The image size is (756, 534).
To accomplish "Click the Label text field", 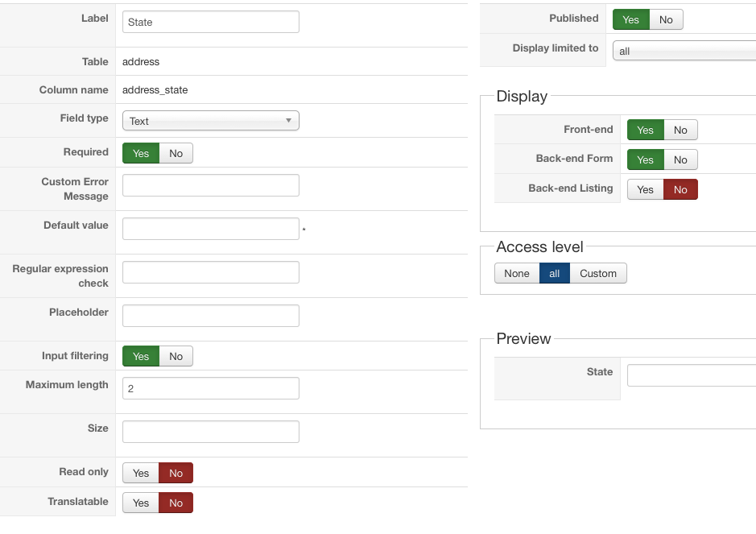I will click(x=210, y=22).
